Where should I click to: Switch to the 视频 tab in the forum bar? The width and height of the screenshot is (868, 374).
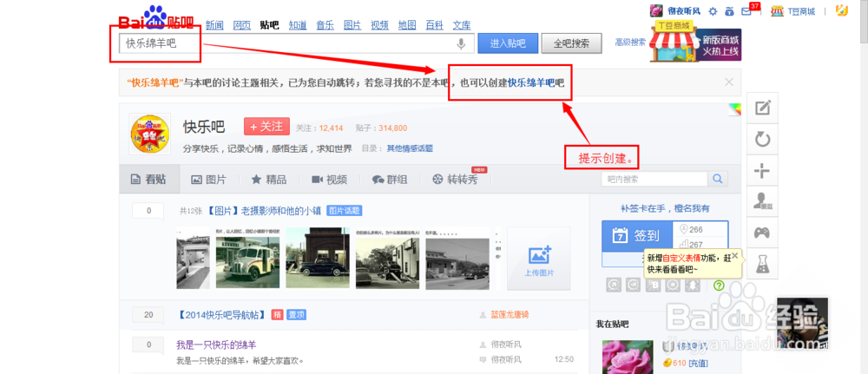tap(329, 180)
